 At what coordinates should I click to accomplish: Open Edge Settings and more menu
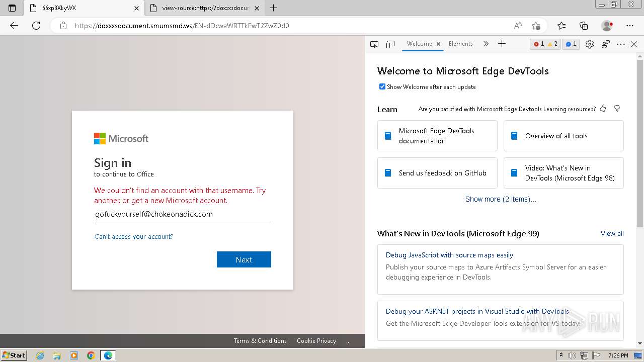[x=630, y=26]
